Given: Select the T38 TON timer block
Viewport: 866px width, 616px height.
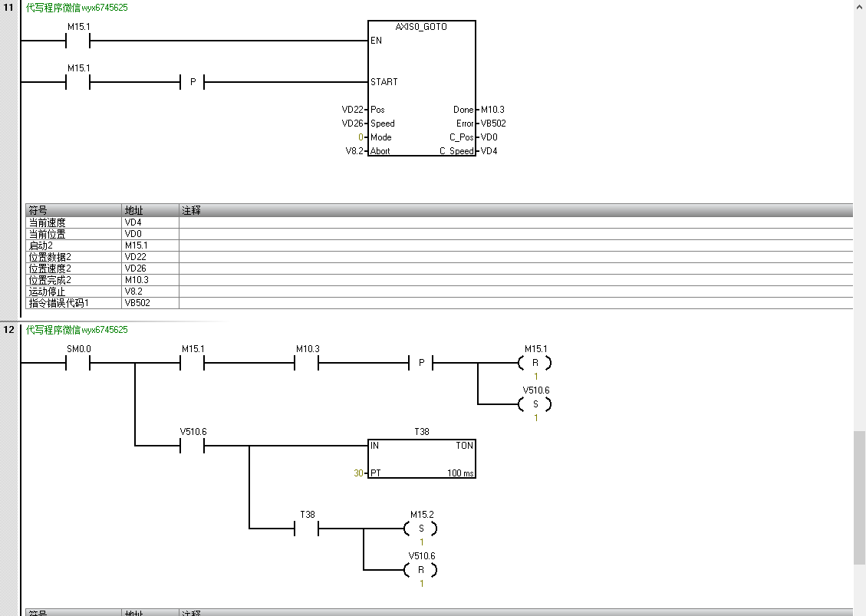Looking at the screenshot, I should point(422,458).
